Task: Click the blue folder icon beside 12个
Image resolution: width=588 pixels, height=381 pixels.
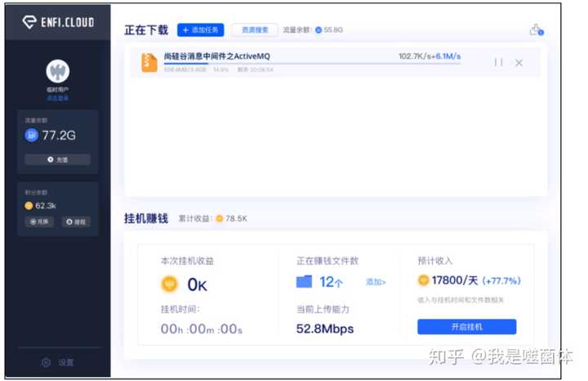Action: tap(304, 281)
